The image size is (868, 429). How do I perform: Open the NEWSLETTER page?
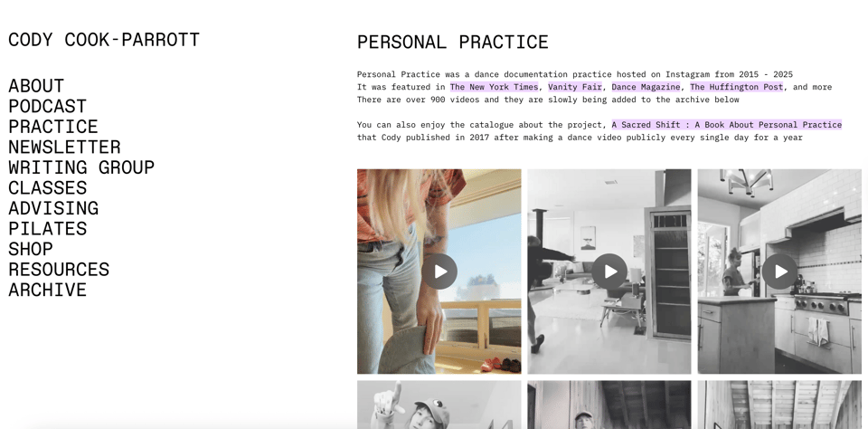click(x=65, y=147)
